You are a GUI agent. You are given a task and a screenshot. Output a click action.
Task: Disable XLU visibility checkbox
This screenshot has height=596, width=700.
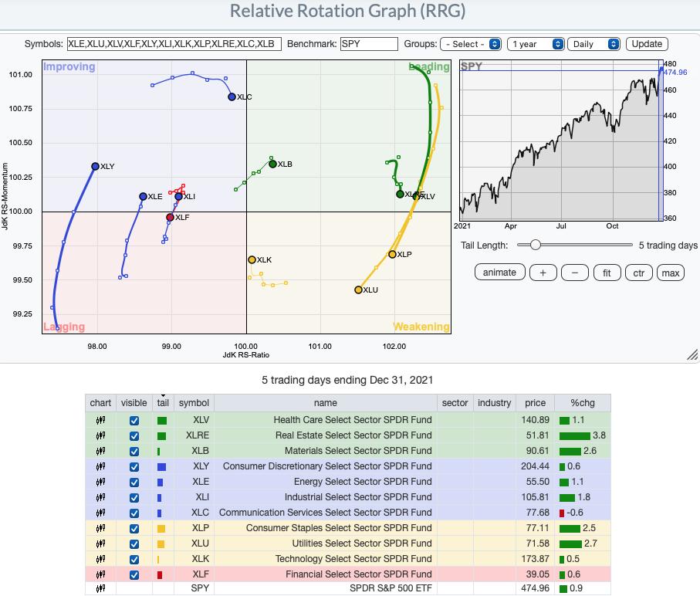pyautogui.click(x=134, y=544)
